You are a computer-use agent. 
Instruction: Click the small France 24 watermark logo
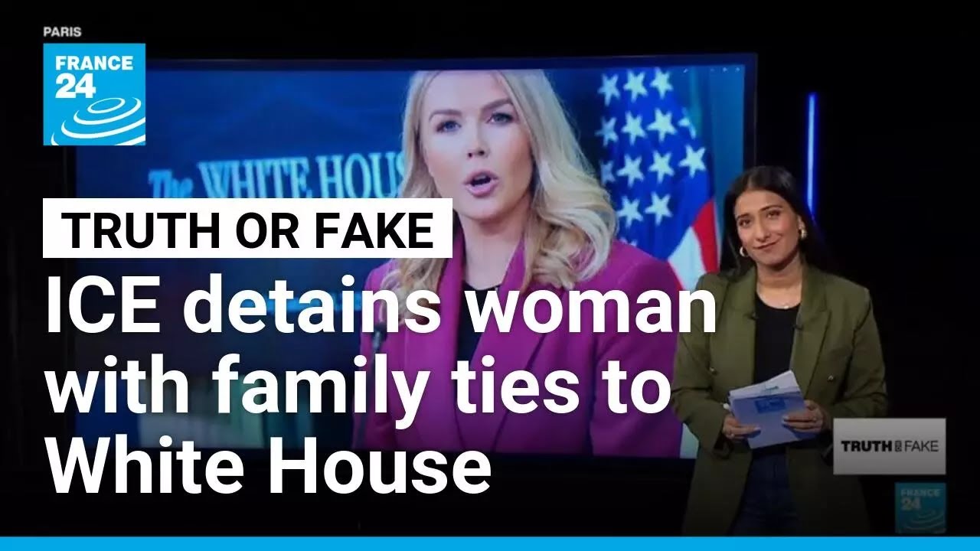point(920,507)
